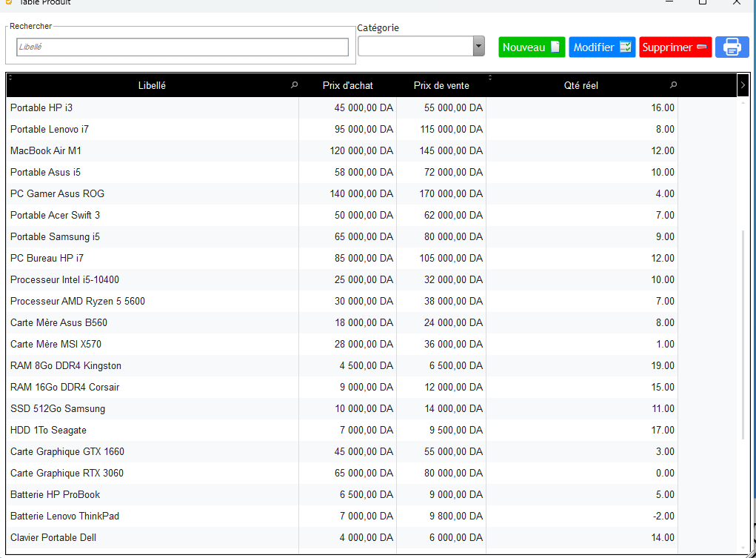Expand more columns with the header chevron

[x=743, y=85]
